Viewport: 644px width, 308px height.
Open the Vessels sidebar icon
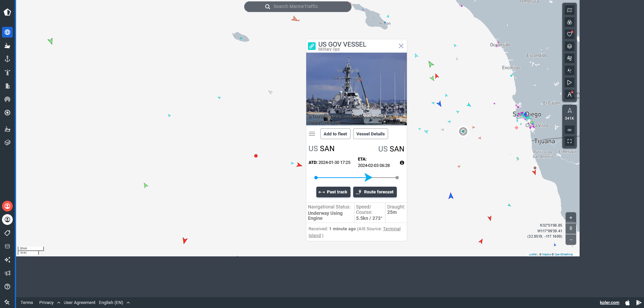tap(7, 46)
